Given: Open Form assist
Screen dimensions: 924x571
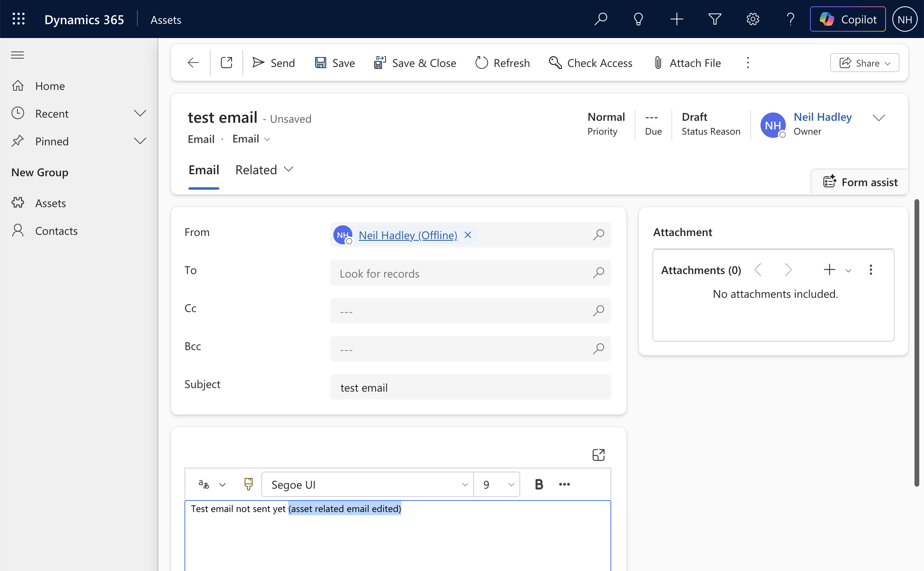Looking at the screenshot, I should pos(860,182).
